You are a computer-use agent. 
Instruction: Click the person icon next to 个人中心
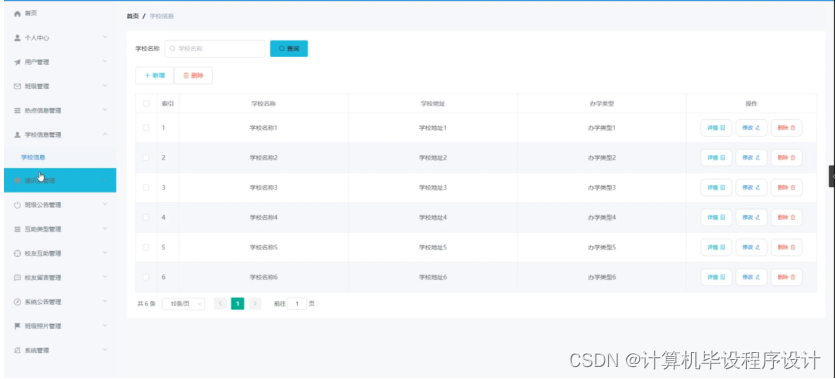click(x=17, y=38)
